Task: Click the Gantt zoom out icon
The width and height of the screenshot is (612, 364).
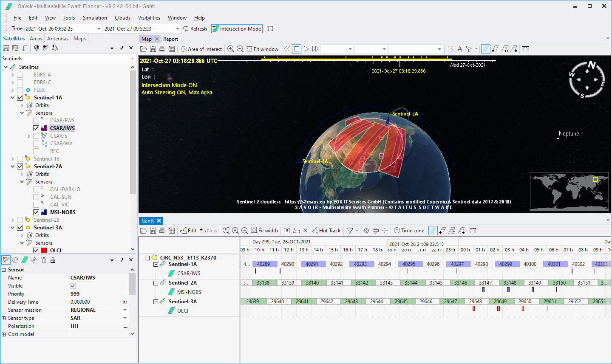Action: [245, 231]
